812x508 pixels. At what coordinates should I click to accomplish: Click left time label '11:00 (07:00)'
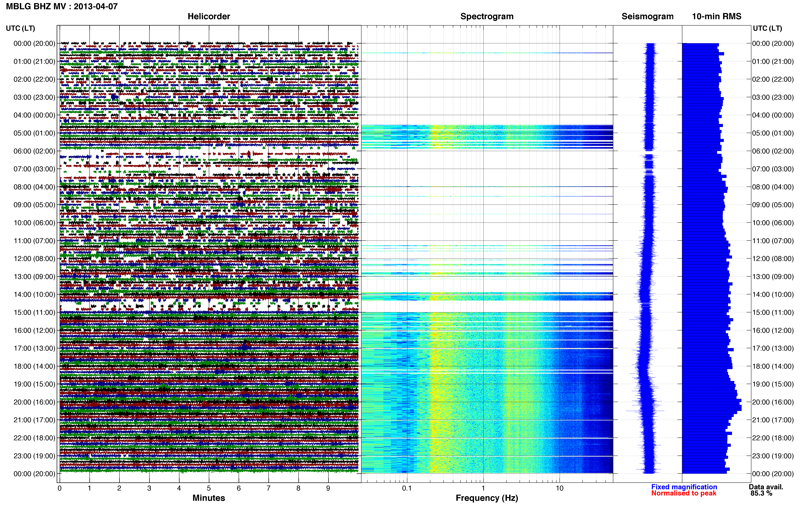(34, 241)
